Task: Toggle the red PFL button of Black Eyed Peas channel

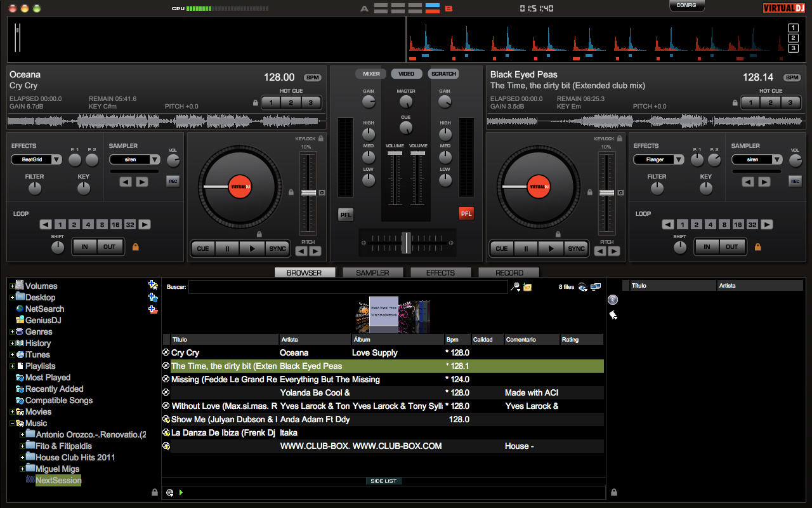Action: [466, 214]
